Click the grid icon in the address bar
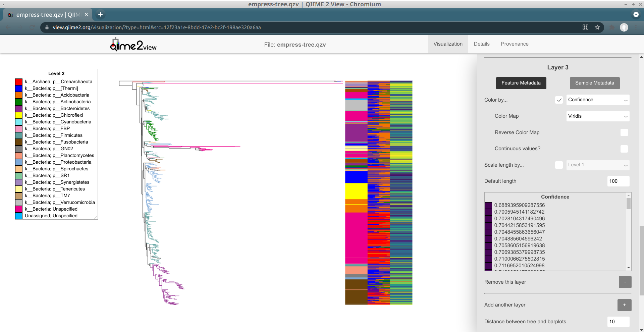The image size is (644, 332). click(585, 27)
